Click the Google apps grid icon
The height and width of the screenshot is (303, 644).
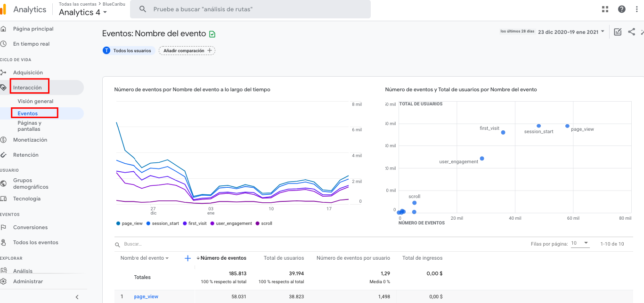click(605, 9)
